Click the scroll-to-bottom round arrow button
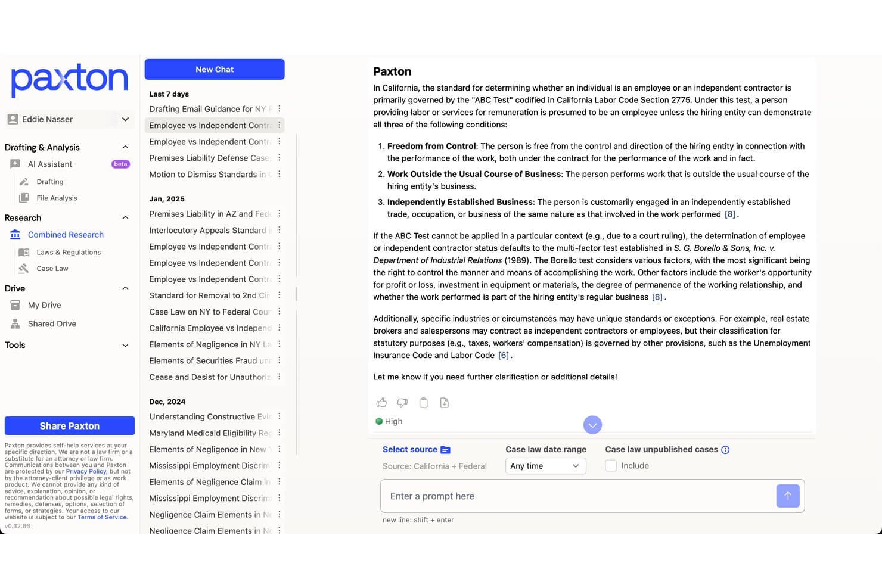 (x=592, y=425)
